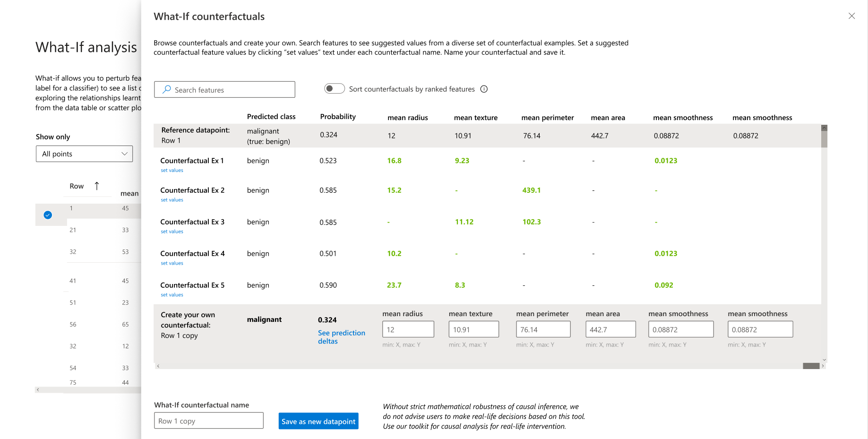Click Row column header in data table

pos(77,186)
